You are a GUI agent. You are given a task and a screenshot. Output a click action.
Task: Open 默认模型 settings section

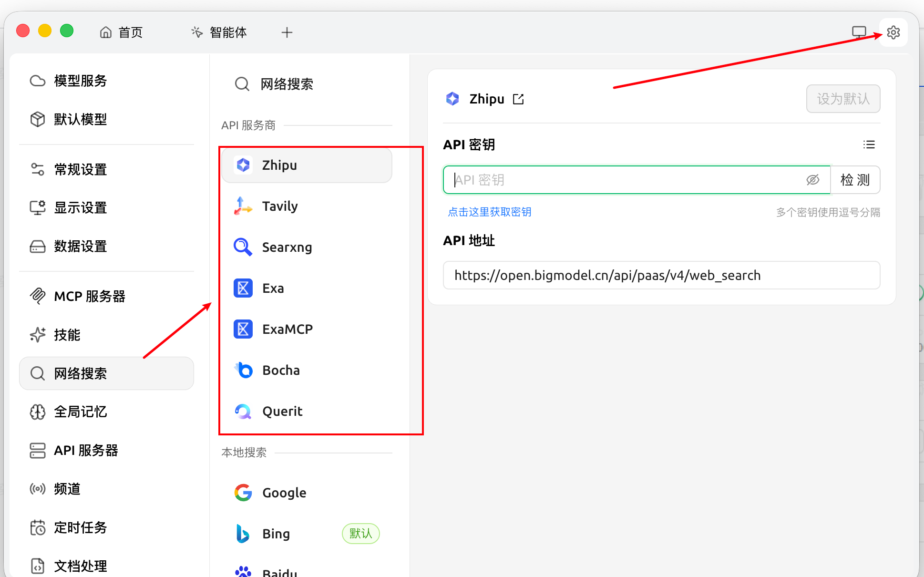pos(106,119)
